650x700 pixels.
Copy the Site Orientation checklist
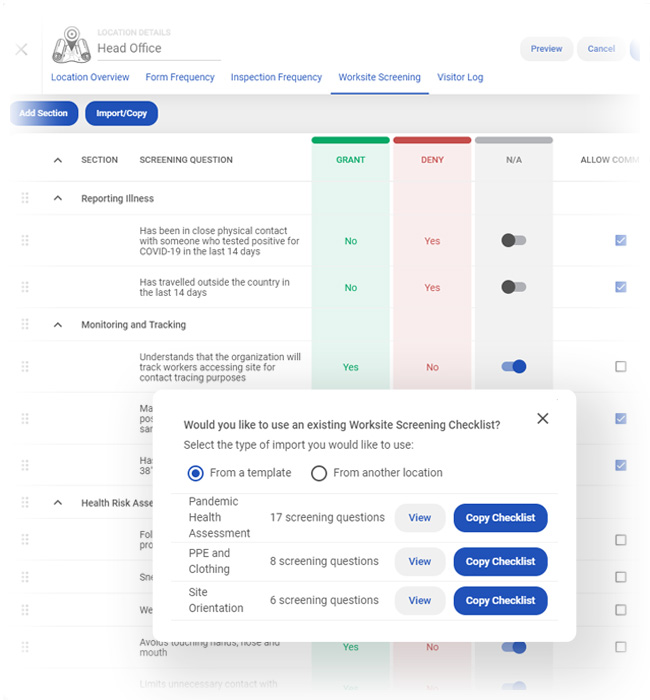tap(500, 600)
